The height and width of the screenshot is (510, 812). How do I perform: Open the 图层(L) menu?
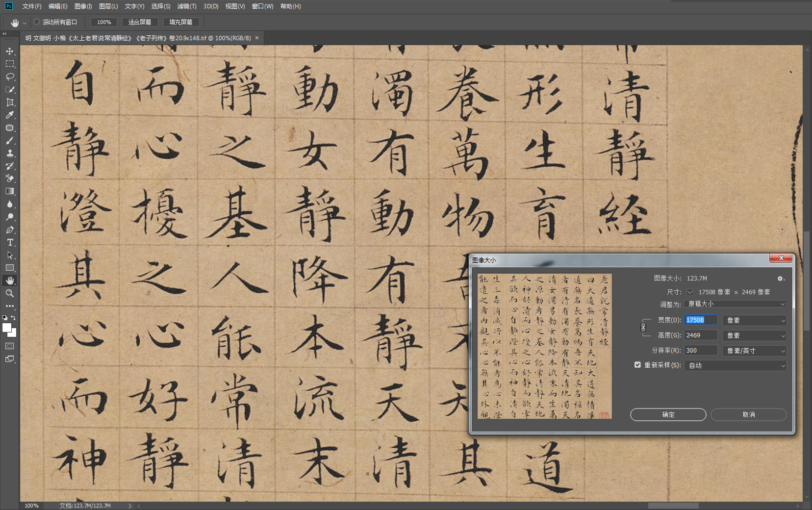coord(108,6)
